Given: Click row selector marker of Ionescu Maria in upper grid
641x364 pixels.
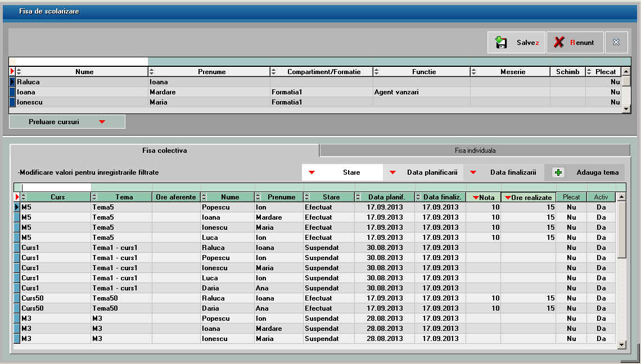Looking at the screenshot, I should [x=12, y=102].
